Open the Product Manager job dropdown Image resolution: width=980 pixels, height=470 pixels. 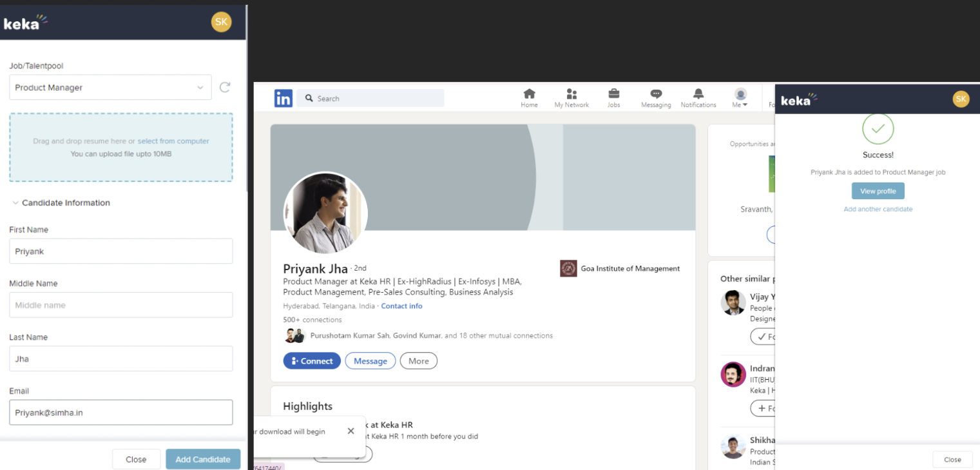[x=110, y=88]
